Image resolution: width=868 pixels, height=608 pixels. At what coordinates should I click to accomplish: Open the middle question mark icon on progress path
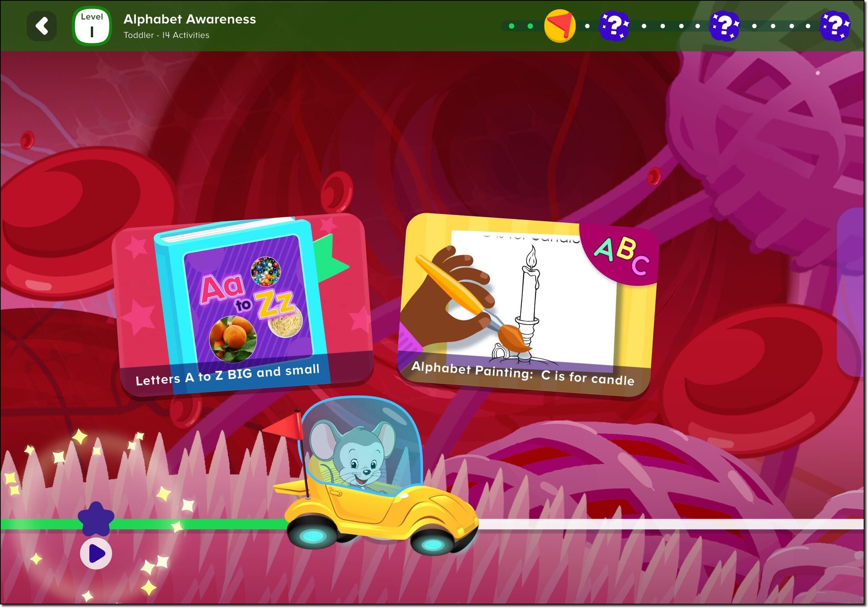pos(725,26)
